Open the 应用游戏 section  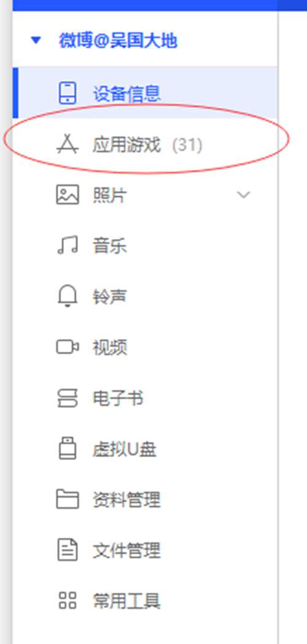[146, 144]
